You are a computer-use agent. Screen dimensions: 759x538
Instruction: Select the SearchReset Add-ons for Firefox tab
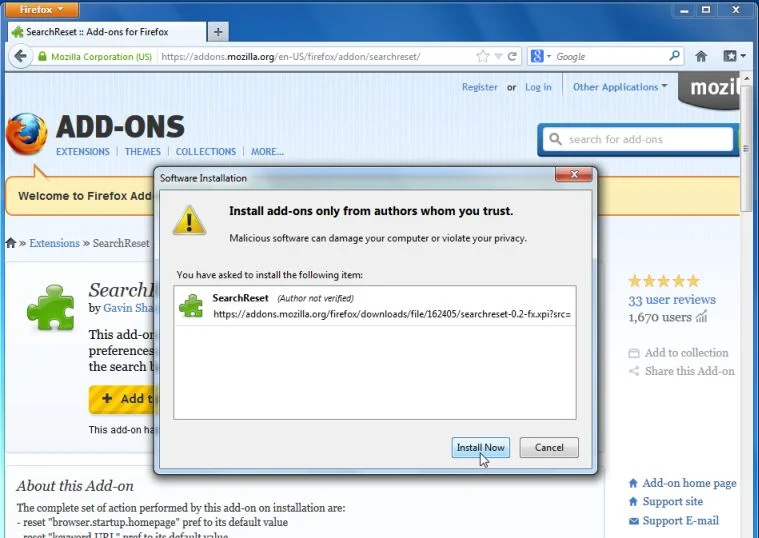click(x=106, y=32)
